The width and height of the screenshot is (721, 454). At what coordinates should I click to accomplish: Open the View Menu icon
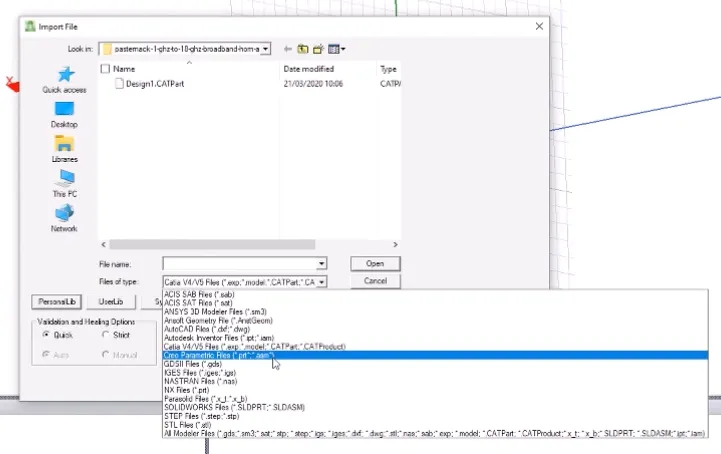338,48
